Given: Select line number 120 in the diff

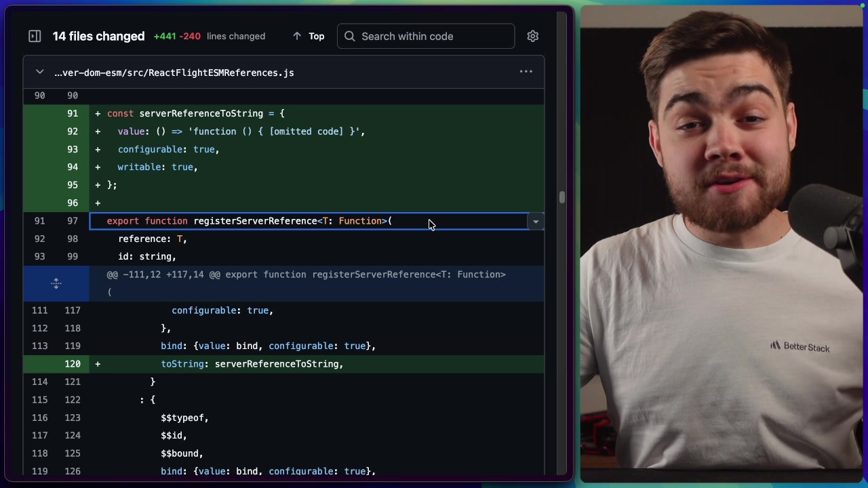Looking at the screenshot, I should coord(73,364).
